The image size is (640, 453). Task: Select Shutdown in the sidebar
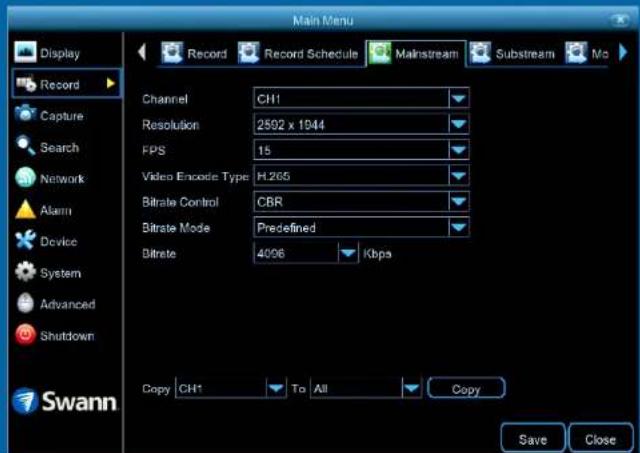67,336
